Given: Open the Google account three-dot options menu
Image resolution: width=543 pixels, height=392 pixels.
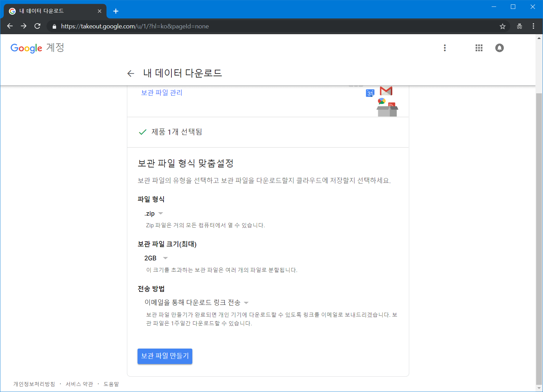Looking at the screenshot, I should 444,48.
